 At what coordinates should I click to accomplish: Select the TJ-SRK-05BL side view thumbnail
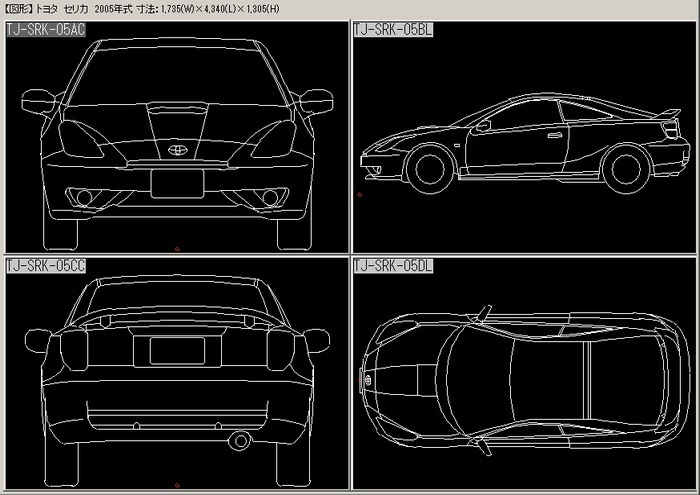click(x=524, y=137)
